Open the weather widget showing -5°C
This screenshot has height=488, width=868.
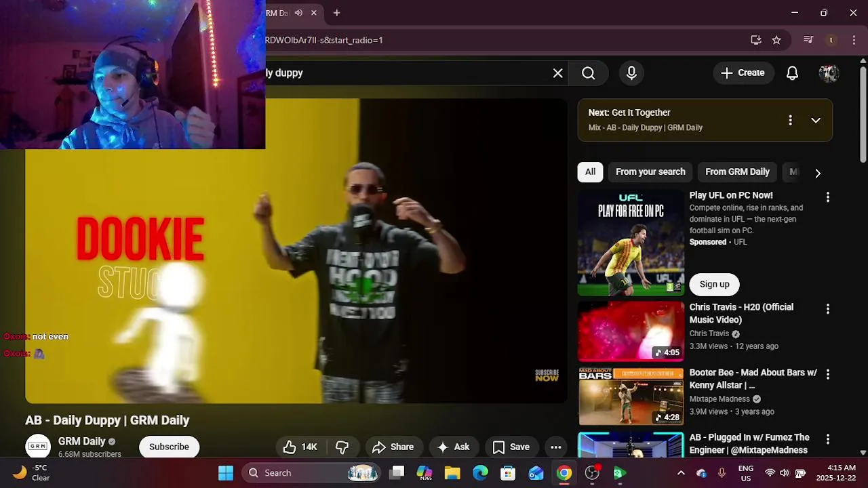(x=33, y=472)
